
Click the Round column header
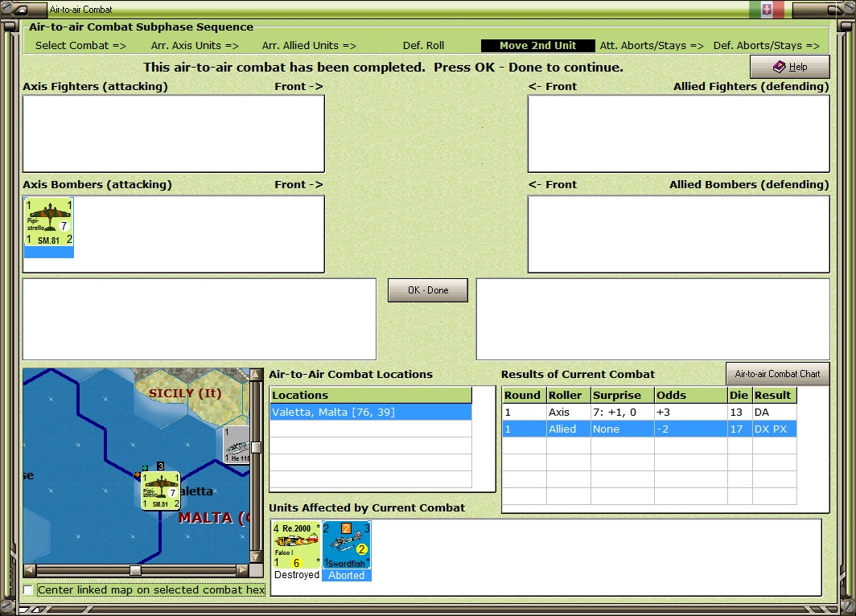click(x=524, y=395)
